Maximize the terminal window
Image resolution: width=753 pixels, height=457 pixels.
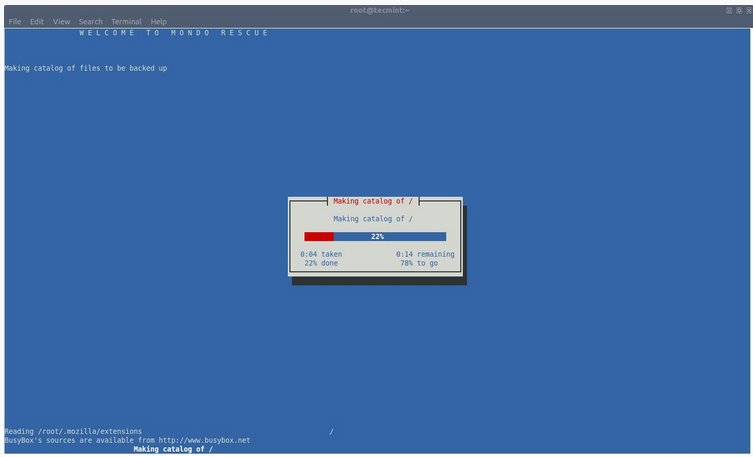click(x=737, y=9)
